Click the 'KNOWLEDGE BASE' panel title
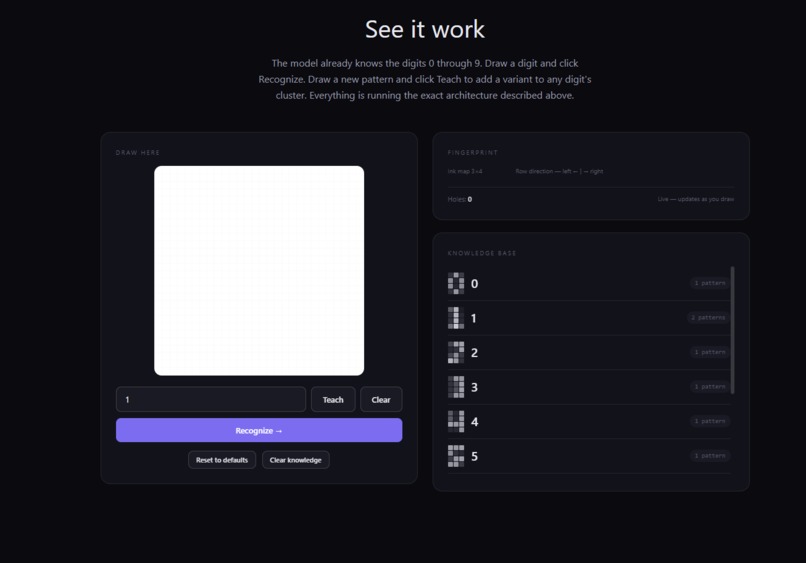This screenshot has height=563, width=806. tap(482, 253)
